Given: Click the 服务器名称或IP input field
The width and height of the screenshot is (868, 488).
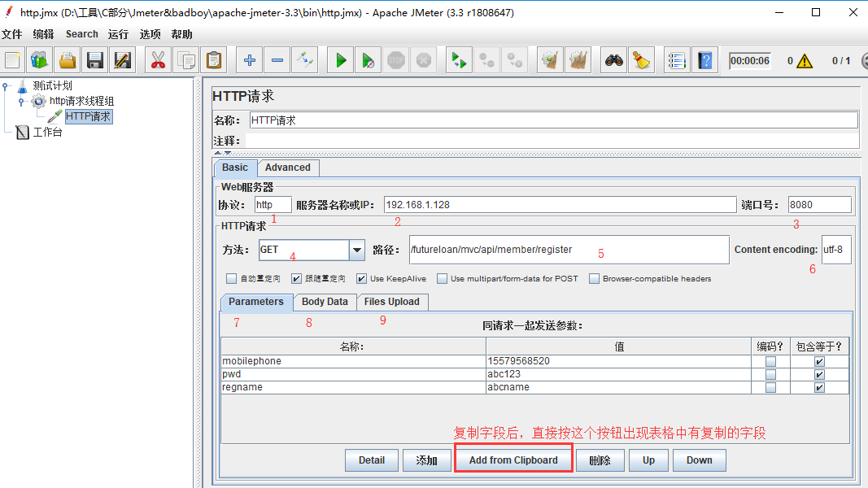Looking at the screenshot, I should (560, 205).
